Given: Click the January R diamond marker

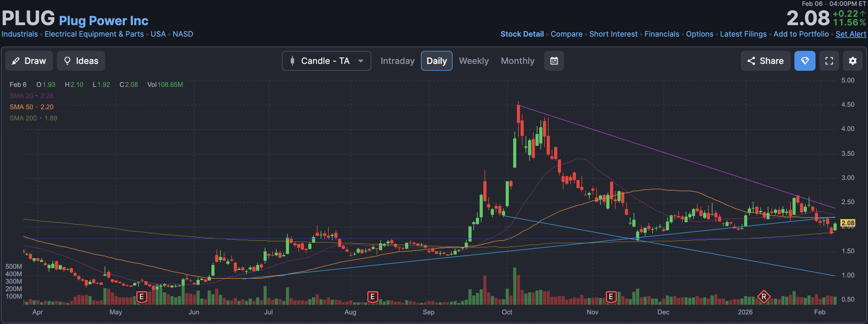Looking at the screenshot, I should click(764, 297).
